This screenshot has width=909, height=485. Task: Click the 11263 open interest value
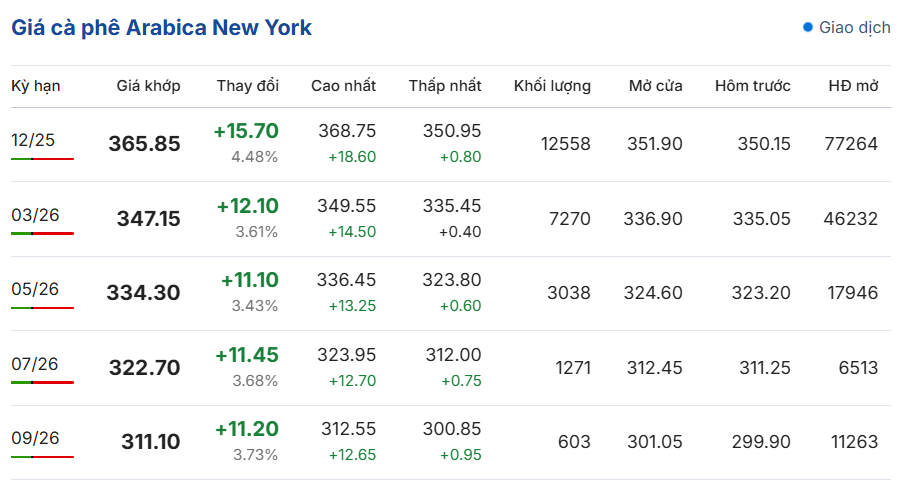point(855,442)
